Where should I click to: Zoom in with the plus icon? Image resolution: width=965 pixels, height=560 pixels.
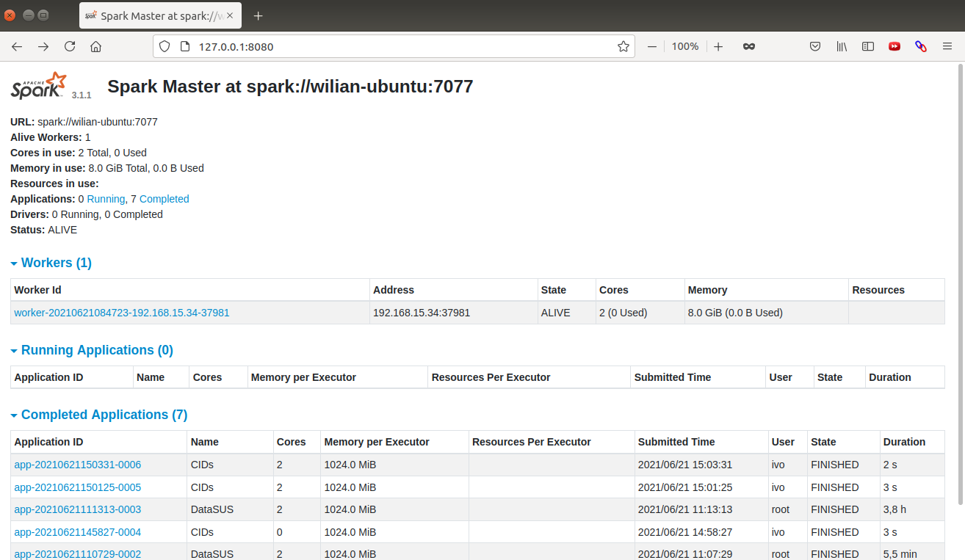point(718,46)
